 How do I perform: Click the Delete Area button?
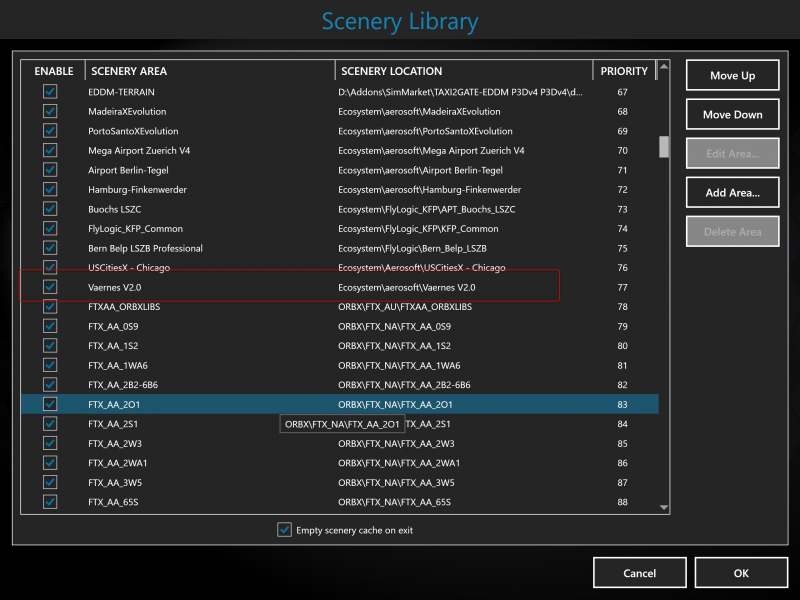(732, 232)
